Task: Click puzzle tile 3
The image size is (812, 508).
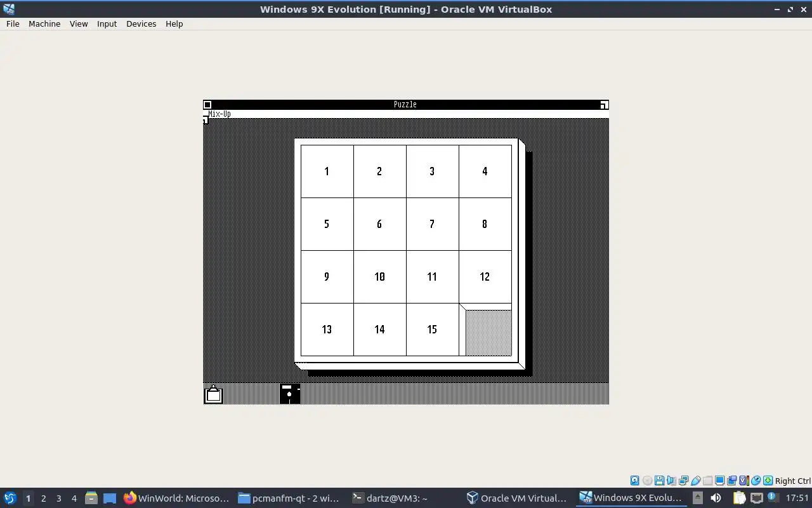Action: (x=433, y=171)
